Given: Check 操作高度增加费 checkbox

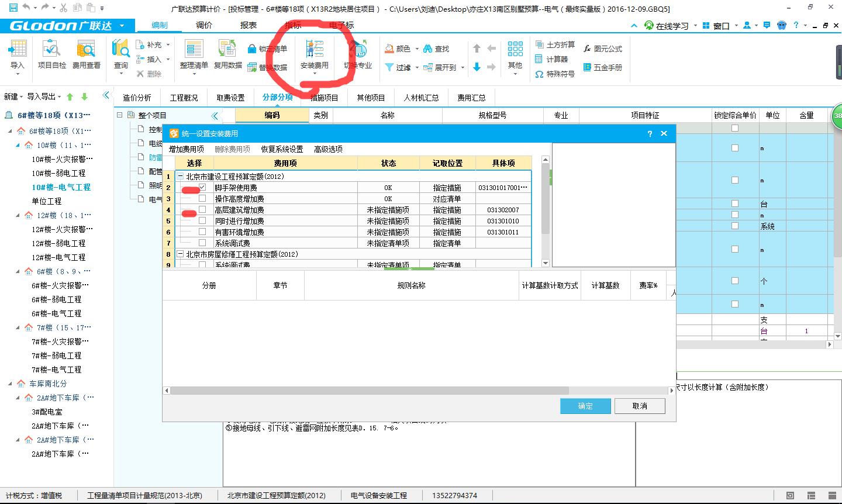Looking at the screenshot, I should coord(202,199).
